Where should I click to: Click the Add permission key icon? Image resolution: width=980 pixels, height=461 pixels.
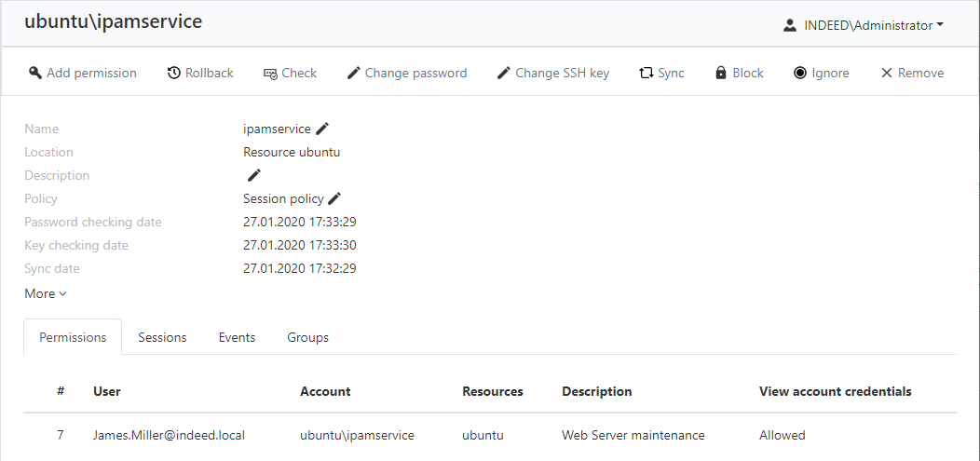coord(35,73)
